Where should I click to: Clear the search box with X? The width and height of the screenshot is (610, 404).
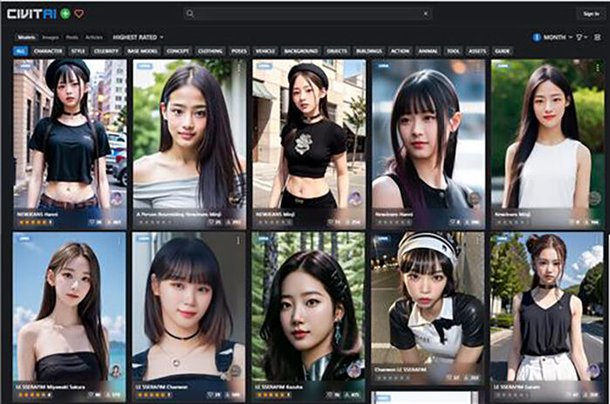(426, 14)
